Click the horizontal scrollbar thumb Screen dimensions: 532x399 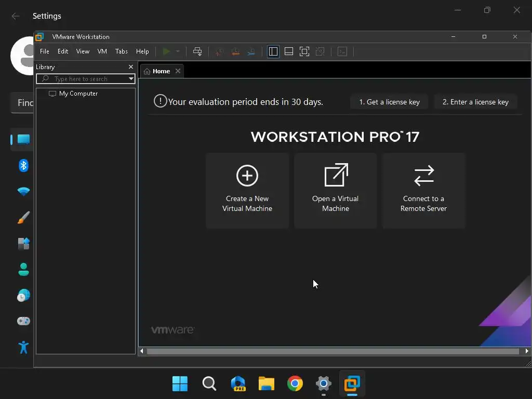pyautogui.click(x=333, y=351)
